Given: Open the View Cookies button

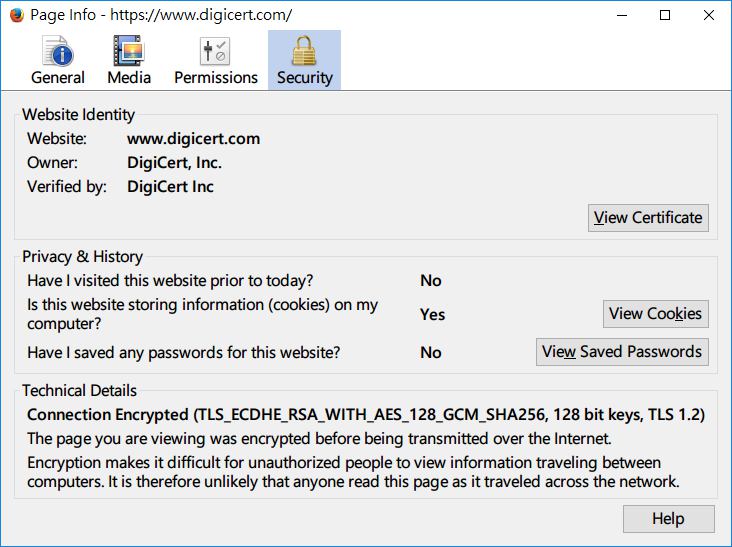Looking at the screenshot, I should (655, 314).
